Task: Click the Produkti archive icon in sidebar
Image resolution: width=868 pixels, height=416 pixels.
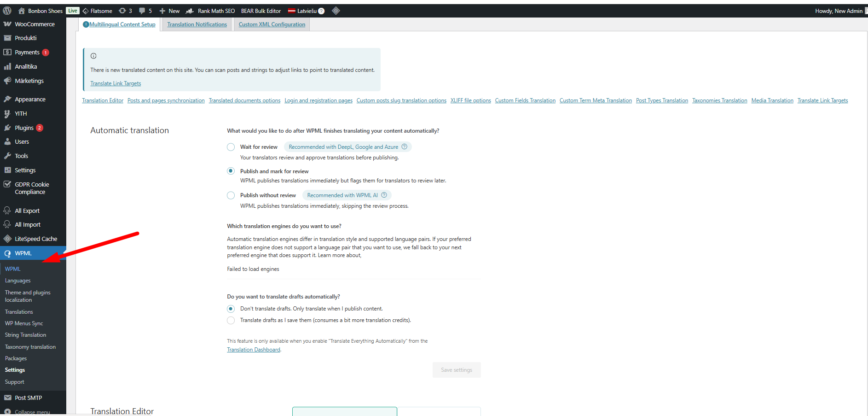Action: pyautogui.click(x=7, y=38)
